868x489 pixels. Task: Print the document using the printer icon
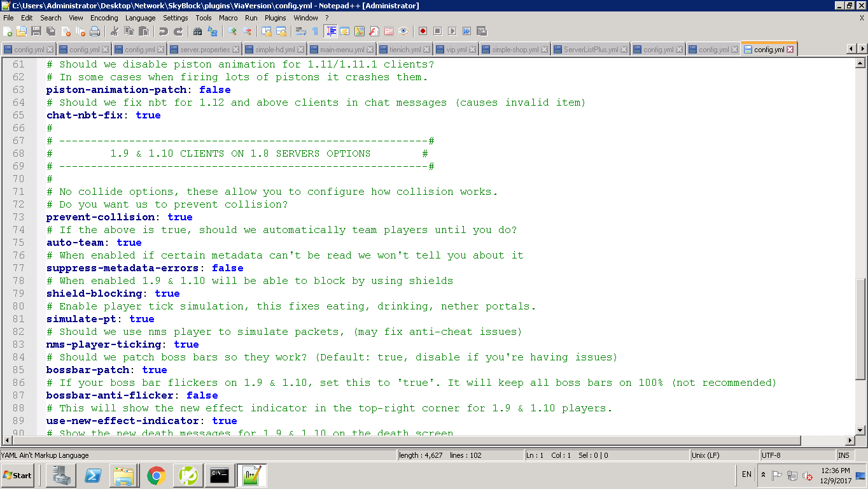point(95,31)
